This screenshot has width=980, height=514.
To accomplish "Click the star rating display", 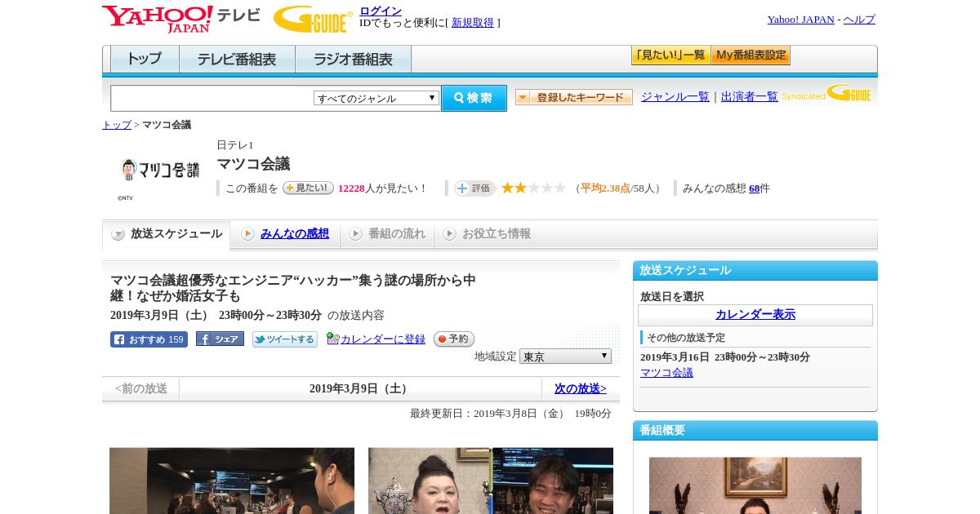I will pos(533,188).
